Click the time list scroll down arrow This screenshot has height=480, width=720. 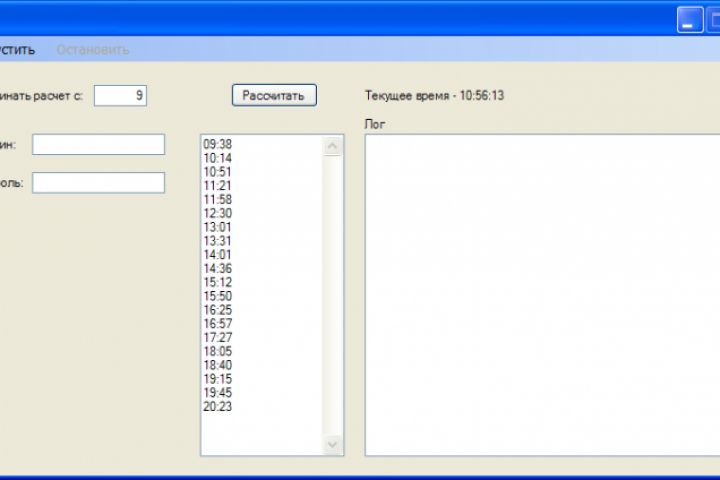coord(332,444)
